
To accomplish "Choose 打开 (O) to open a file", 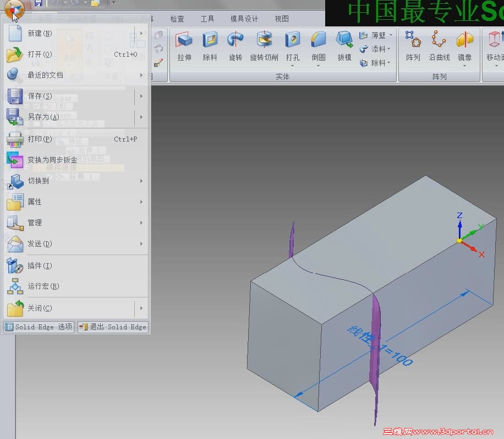I will tap(76, 55).
